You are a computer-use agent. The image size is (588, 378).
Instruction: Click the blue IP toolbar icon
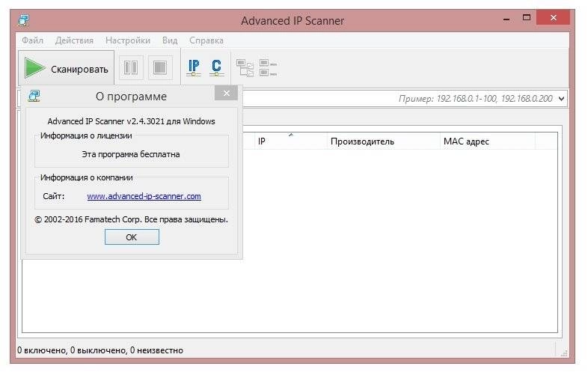click(x=194, y=68)
